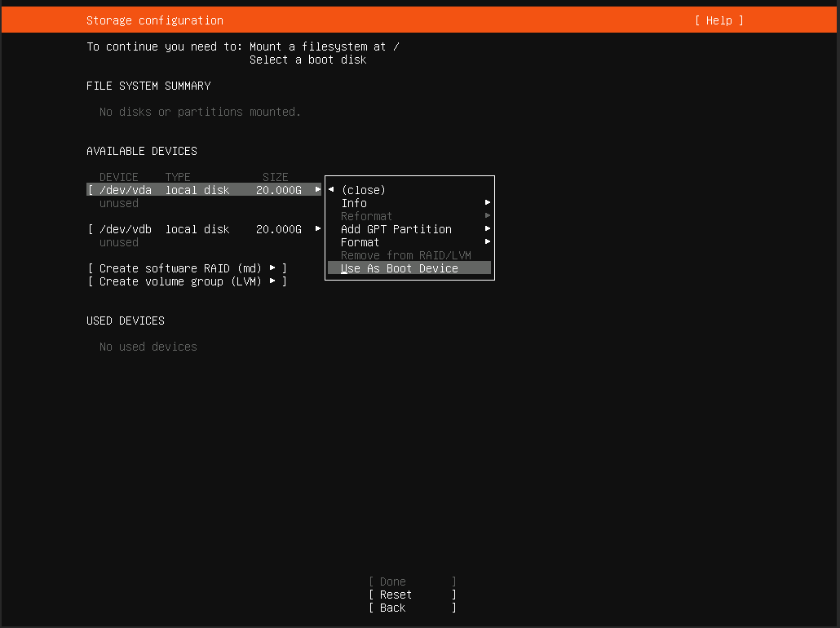840x628 pixels.
Task: Click the arrow right of Format entry
Action: [x=488, y=242]
